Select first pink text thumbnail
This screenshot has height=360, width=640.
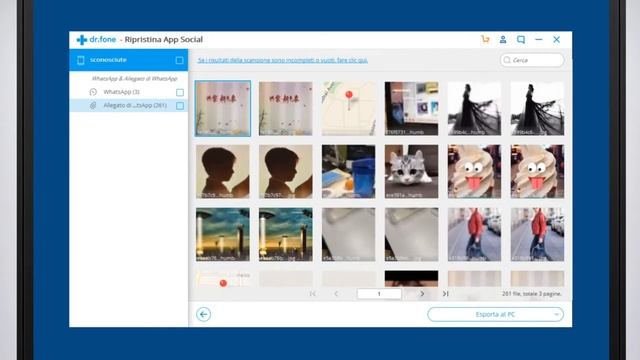[x=223, y=108]
